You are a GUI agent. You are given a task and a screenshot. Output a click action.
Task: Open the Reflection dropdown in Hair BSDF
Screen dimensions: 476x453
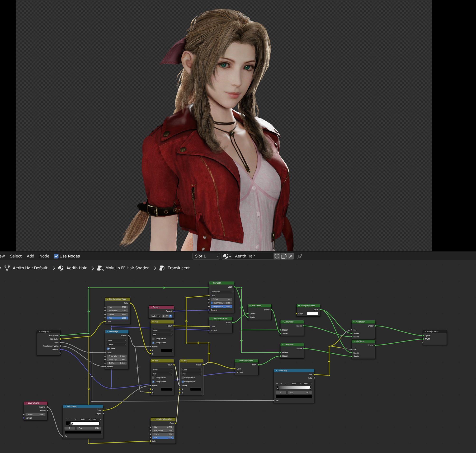[x=222, y=292]
